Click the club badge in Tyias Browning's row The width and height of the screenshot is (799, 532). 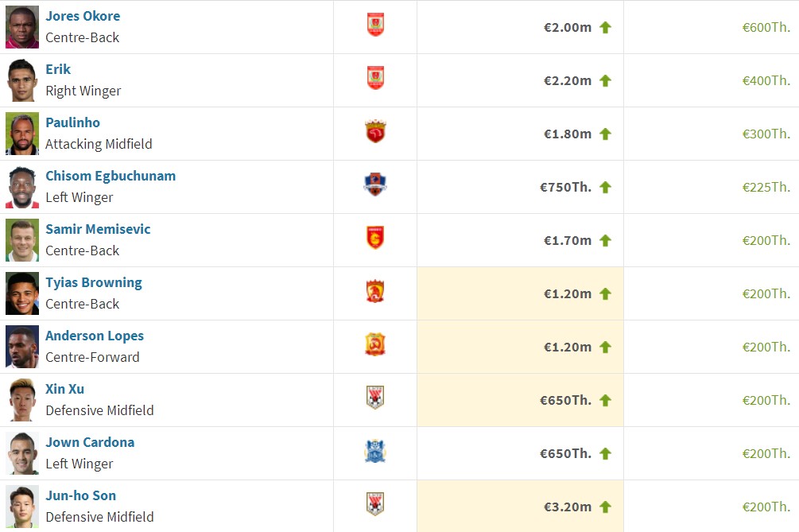coord(375,292)
